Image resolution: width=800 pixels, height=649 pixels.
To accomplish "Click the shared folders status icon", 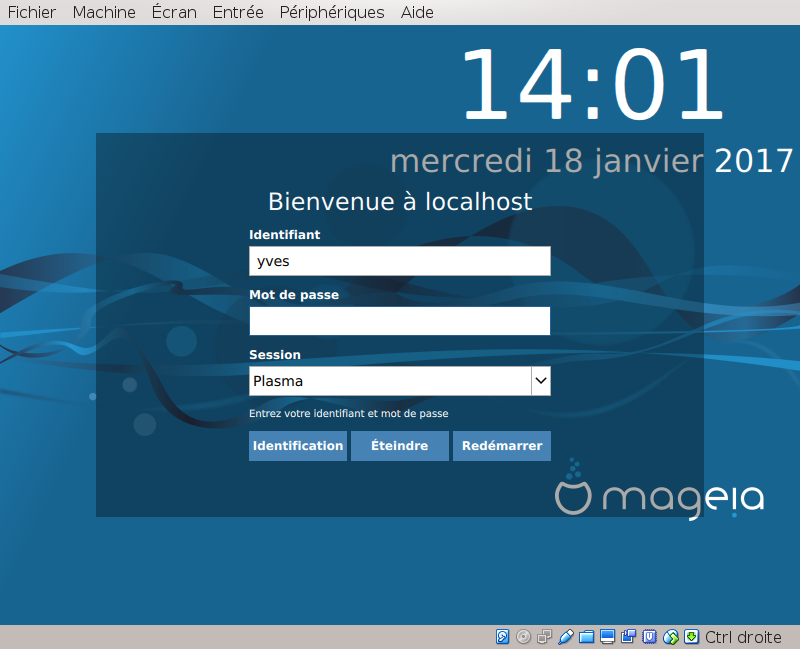I will click(x=587, y=637).
